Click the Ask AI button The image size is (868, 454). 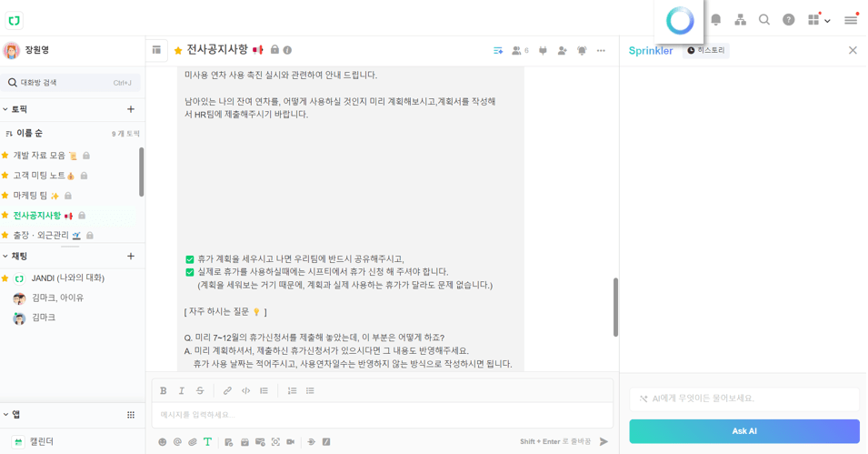coord(743,431)
